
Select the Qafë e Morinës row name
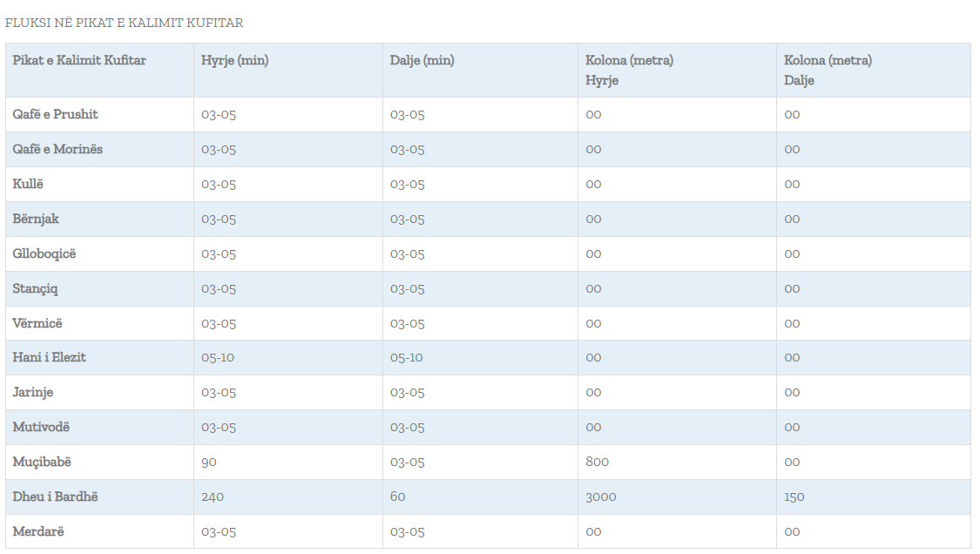57,150
